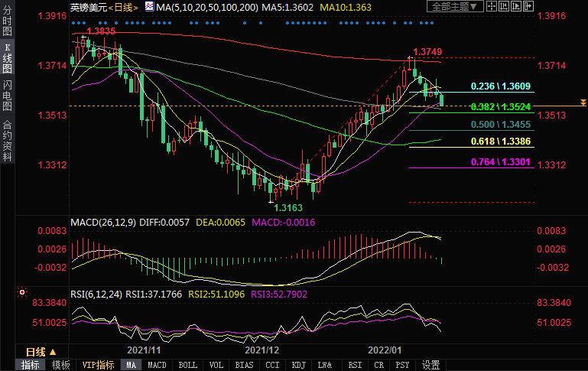
Task: Switch to the 闪电图 sidebar tab
Action: pyautogui.click(x=7, y=96)
